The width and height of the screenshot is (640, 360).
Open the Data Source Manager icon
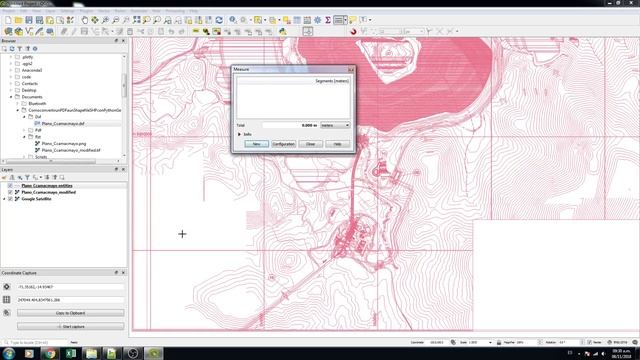tap(8, 31)
